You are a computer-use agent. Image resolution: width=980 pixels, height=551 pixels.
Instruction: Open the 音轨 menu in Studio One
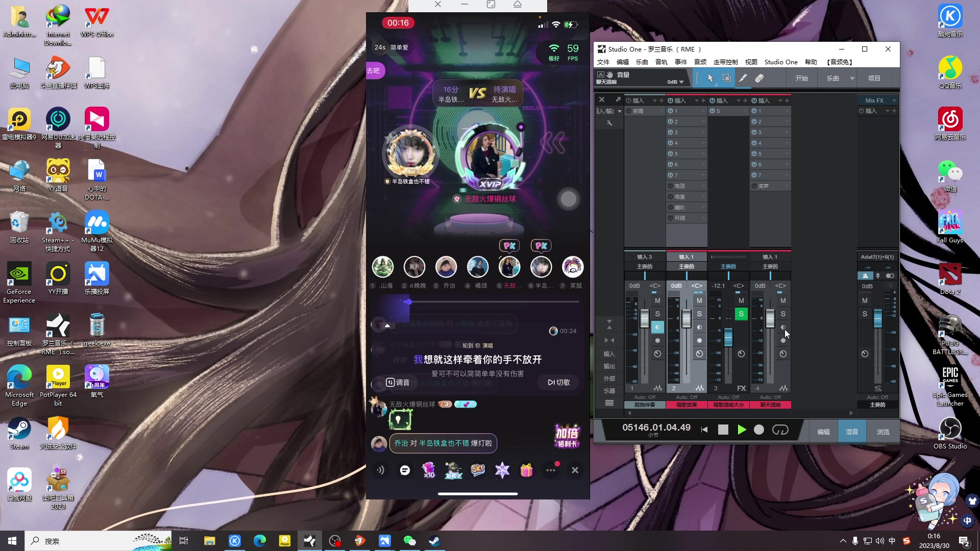point(661,62)
